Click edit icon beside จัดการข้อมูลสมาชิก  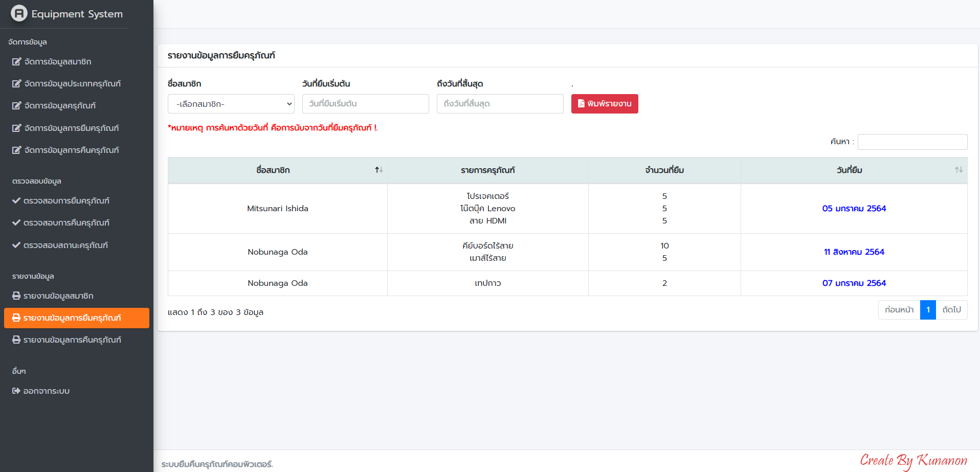[17, 62]
